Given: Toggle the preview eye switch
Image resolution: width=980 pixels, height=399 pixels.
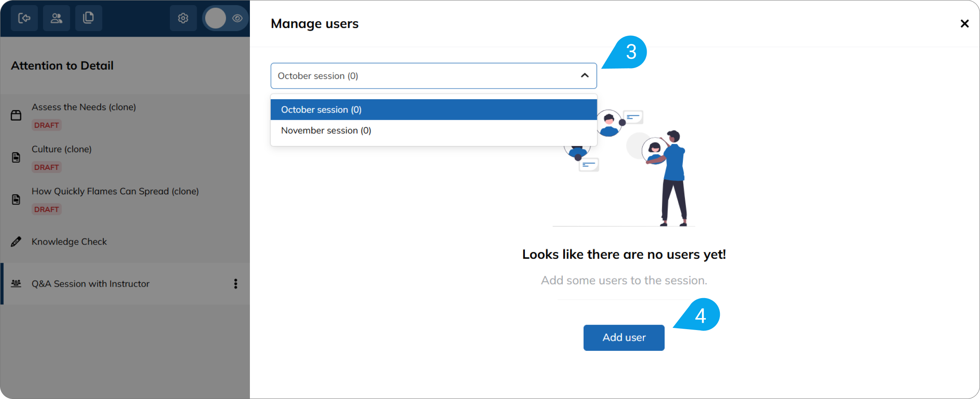Looking at the screenshot, I should click(x=226, y=18).
